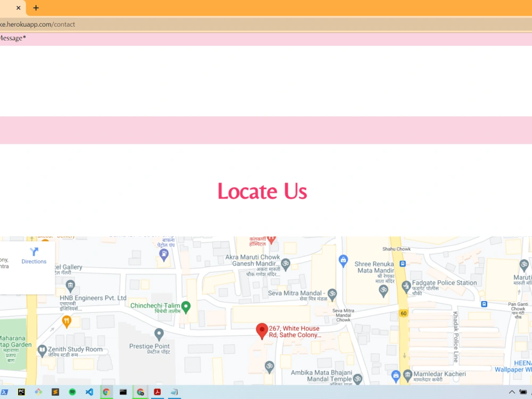This screenshot has width=532, height=399.
Task: Click the petrol pump pin icon
Action: (164, 255)
